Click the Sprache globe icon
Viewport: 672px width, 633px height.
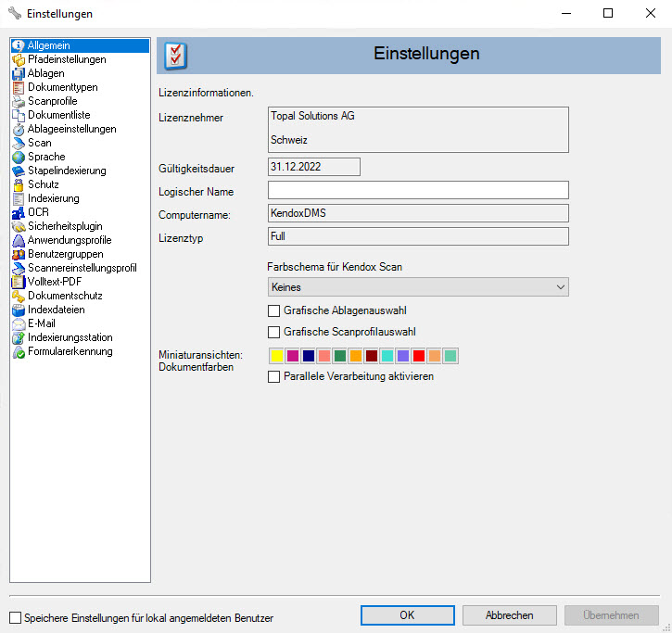point(19,157)
